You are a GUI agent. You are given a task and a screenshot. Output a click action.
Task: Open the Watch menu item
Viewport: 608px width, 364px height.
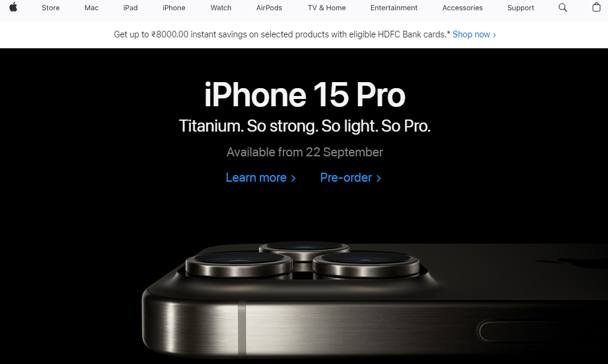click(x=221, y=8)
